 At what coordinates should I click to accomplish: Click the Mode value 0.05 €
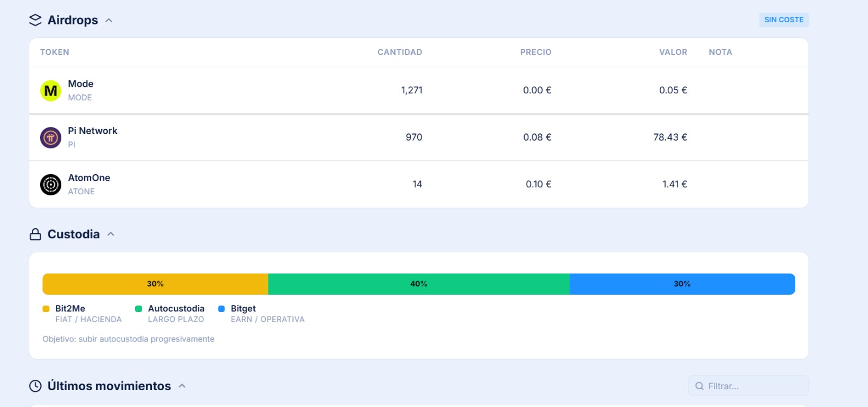(673, 90)
